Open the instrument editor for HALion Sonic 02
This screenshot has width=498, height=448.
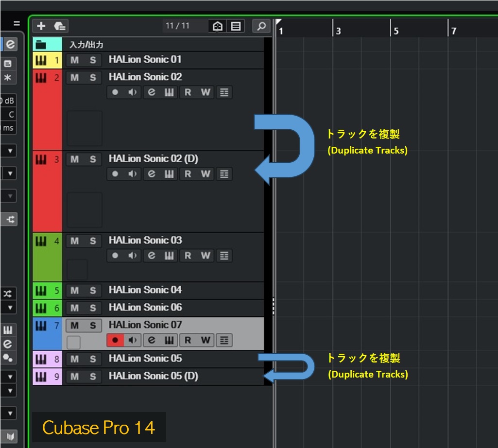[169, 92]
